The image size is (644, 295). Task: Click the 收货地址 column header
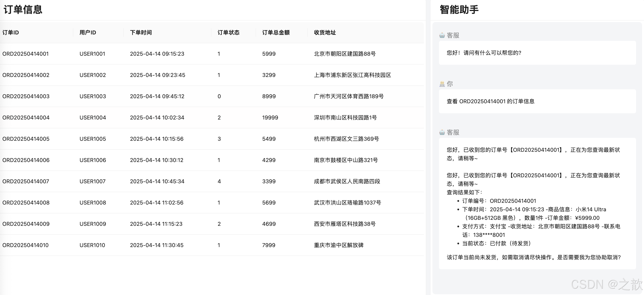pos(325,32)
